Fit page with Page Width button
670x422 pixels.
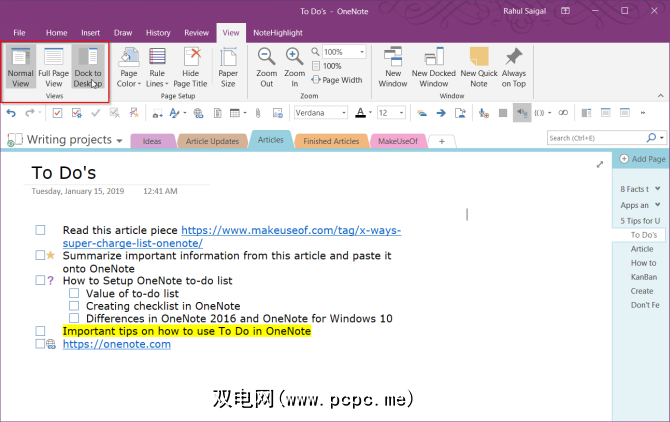point(337,80)
